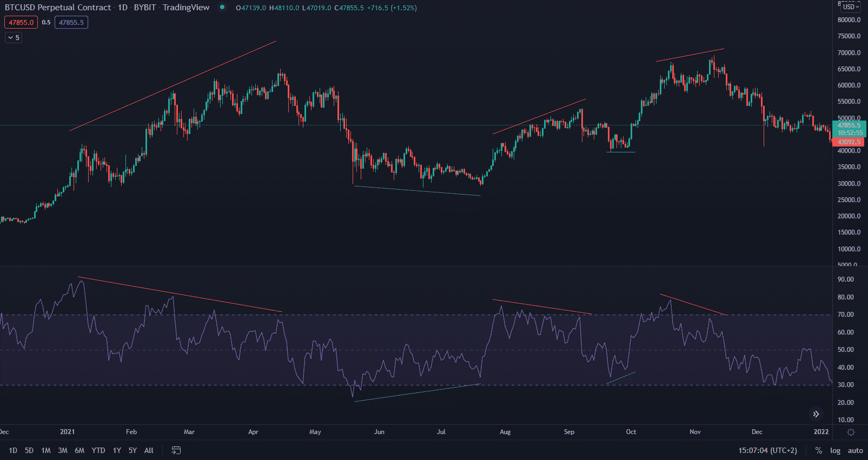Click the red 43092.5 price axis label
The width and height of the screenshot is (868, 460).
tap(849, 142)
